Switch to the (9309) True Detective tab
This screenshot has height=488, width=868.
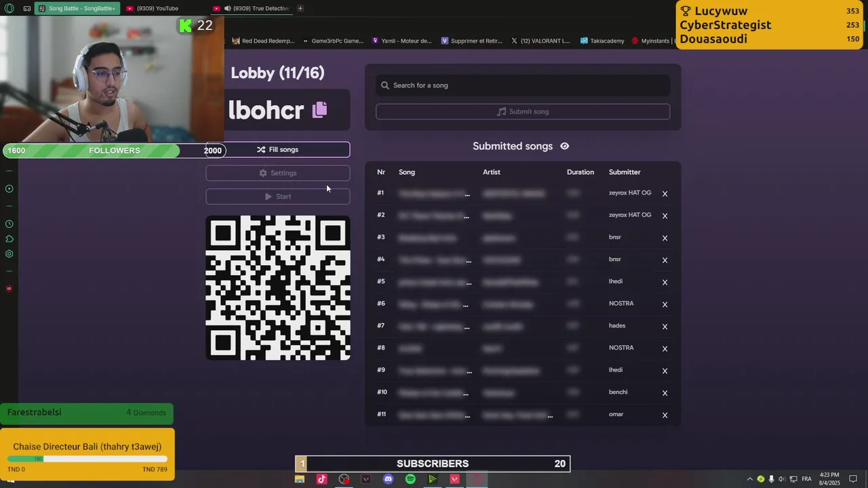point(252,8)
